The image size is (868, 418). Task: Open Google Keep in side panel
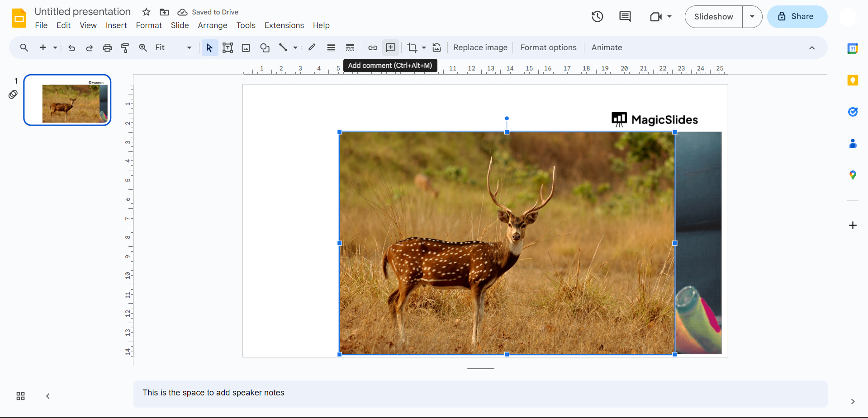click(853, 80)
